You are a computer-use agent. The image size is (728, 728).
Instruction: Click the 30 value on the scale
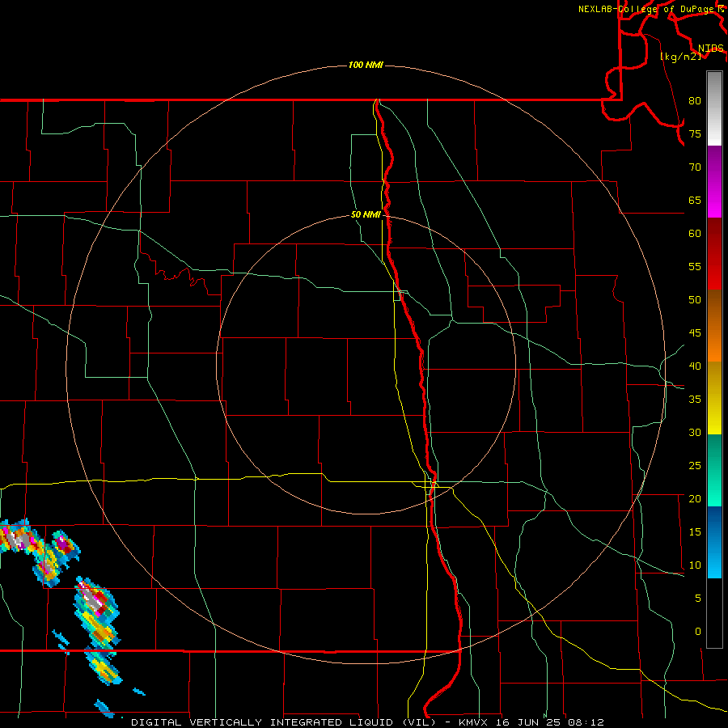[695, 433]
